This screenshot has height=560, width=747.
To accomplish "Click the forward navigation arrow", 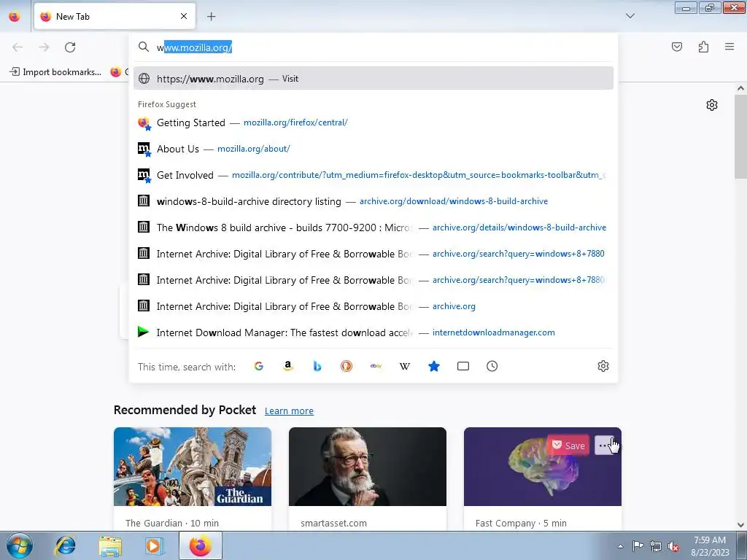I will [x=44, y=47].
